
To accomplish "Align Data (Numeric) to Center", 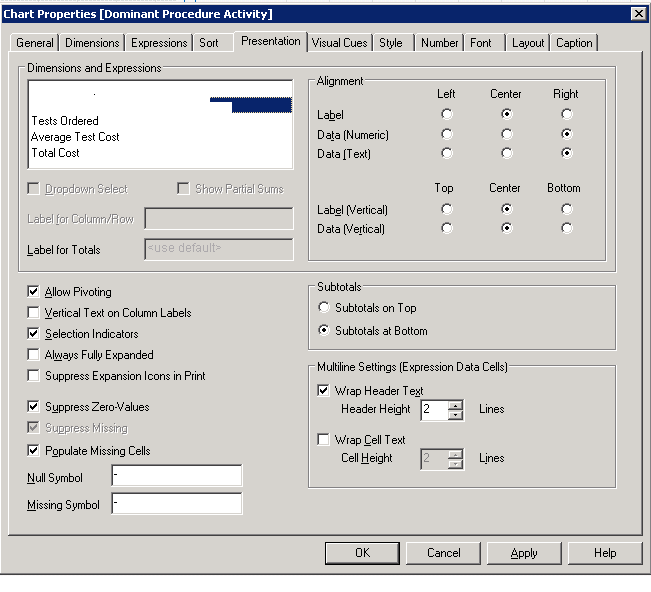I will pos(507,134).
